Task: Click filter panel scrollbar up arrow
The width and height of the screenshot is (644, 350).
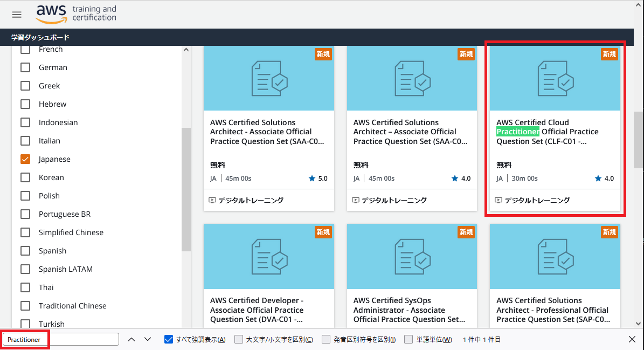Action: tap(186, 50)
